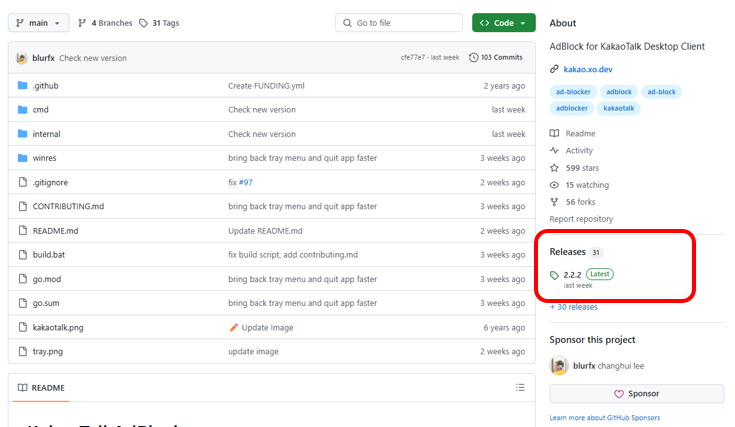View 56 forks

pyautogui.click(x=580, y=202)
